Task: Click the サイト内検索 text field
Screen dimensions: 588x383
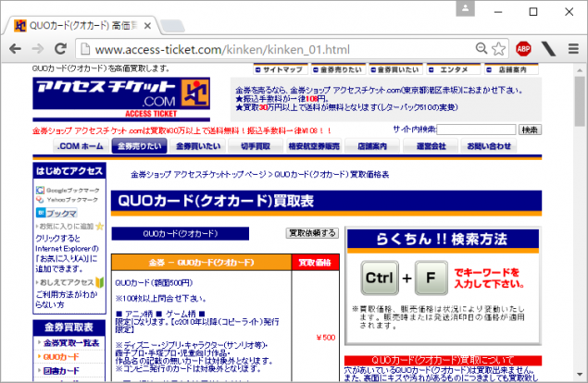Action: pyautogui.click(x=476, y=130)
